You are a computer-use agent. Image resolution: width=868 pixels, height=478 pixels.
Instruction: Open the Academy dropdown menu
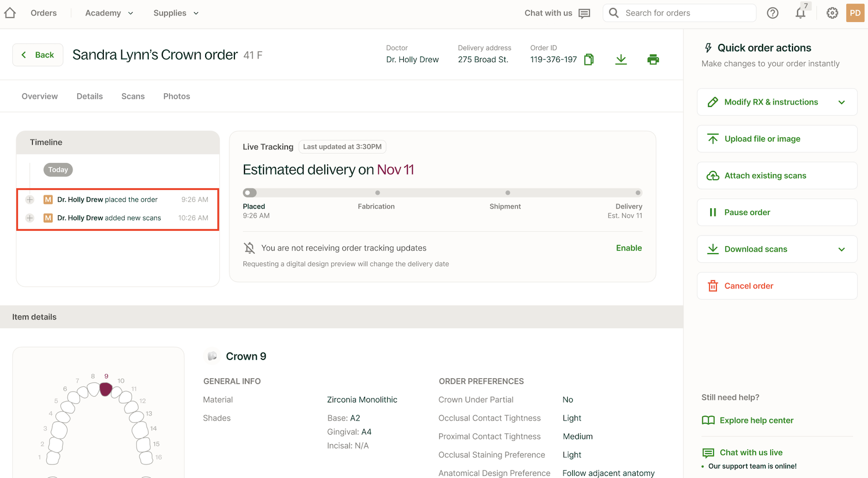[x=109, y=13]
